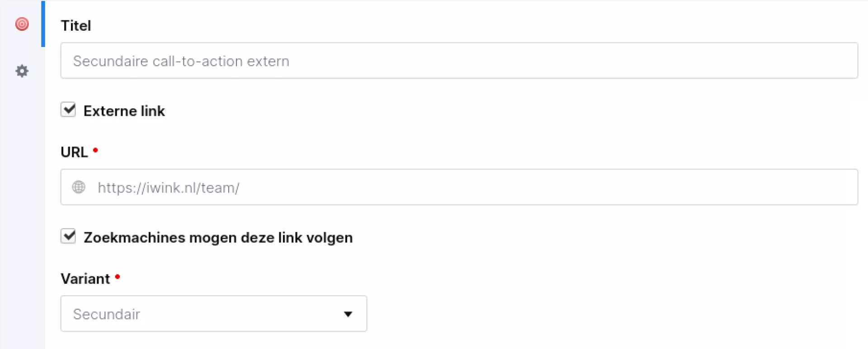The width and height of the screenshot is (868, 349).
Task: Click the "URL" field label
Action: coord(74,152)
